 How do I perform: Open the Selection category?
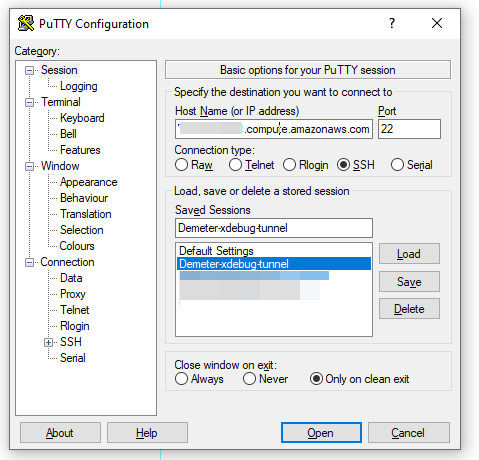pos(82,230)
